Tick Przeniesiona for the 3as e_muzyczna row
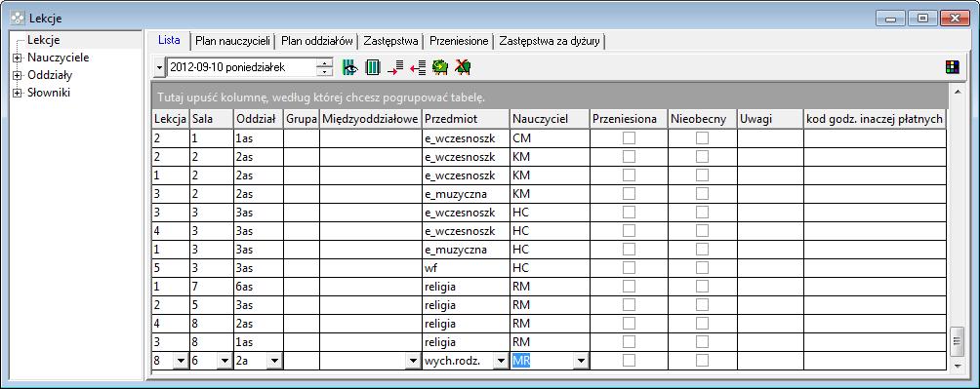Image resolution: width=980 pixels, height=389 pixels. click(x=629, y=250)
